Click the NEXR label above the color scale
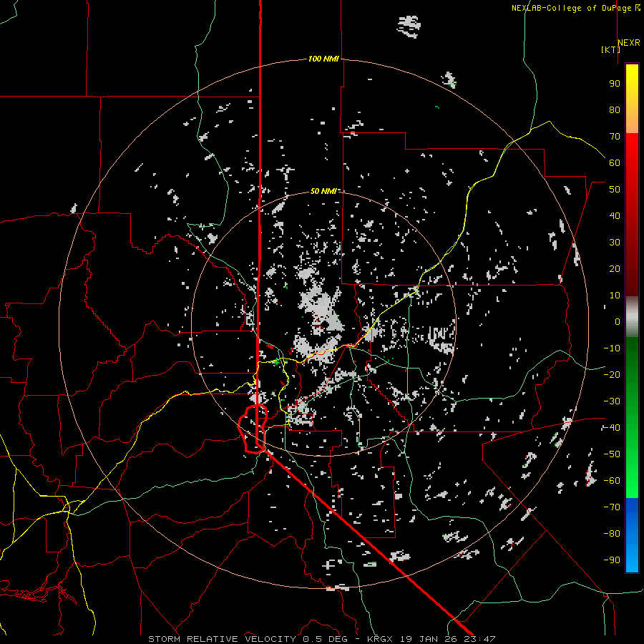The image size is (644, 644). click(629, 43)
